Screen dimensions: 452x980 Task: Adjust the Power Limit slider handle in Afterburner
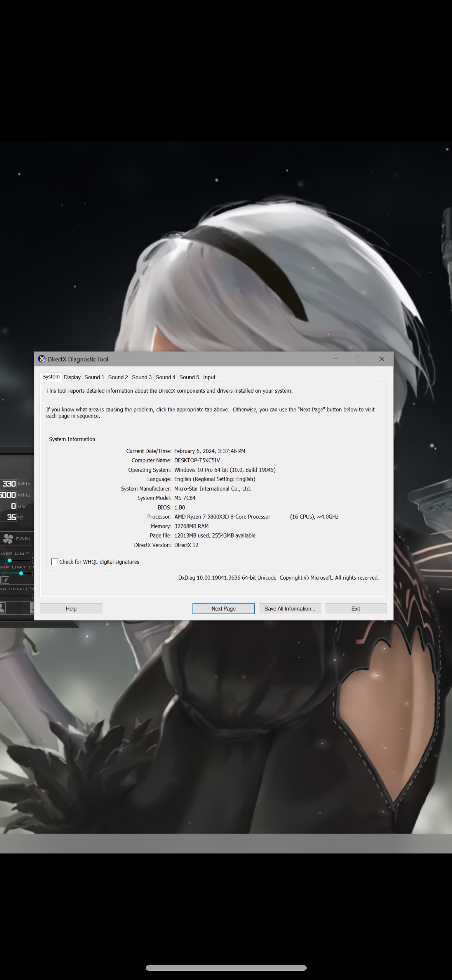pos(10,561)
